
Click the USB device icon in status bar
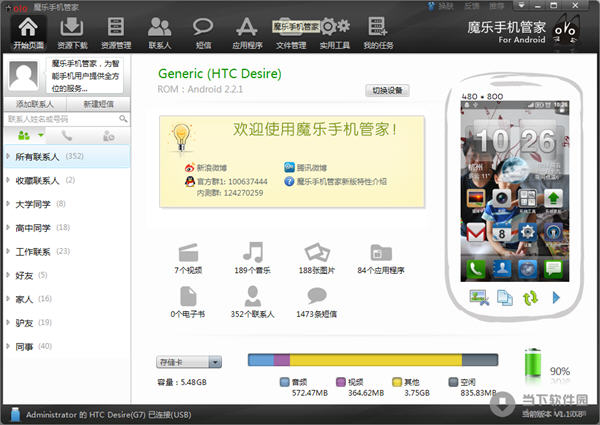15,415
